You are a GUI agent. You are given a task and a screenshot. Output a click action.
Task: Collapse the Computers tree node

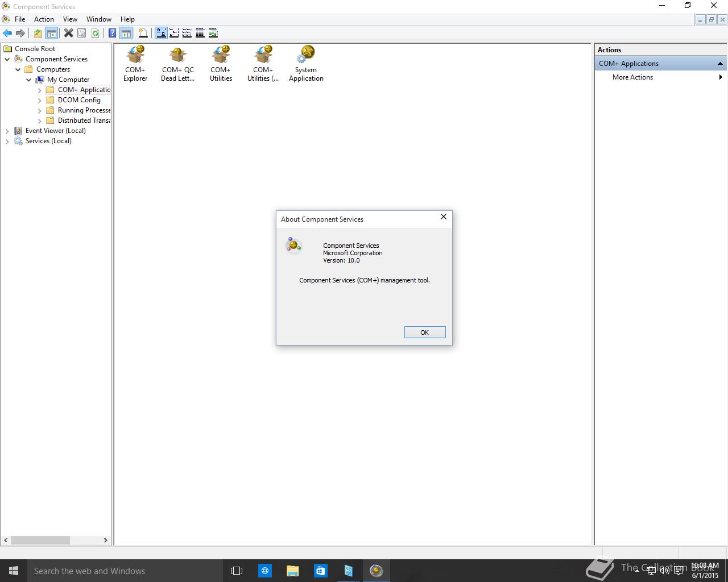point(18,69)
